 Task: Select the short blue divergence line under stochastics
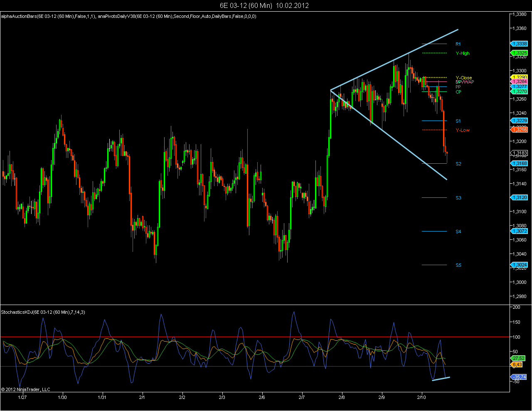pyautogui.click(x=441, y=379)
